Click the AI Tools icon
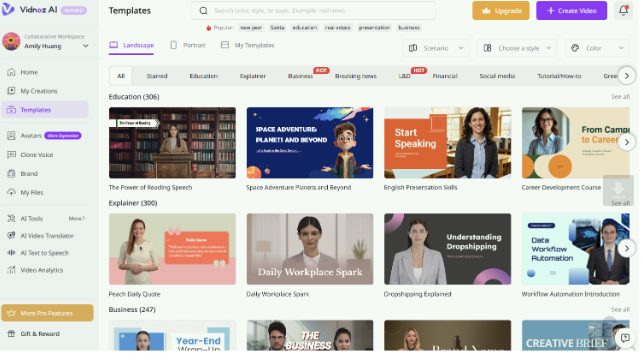 tap(11, 219)
